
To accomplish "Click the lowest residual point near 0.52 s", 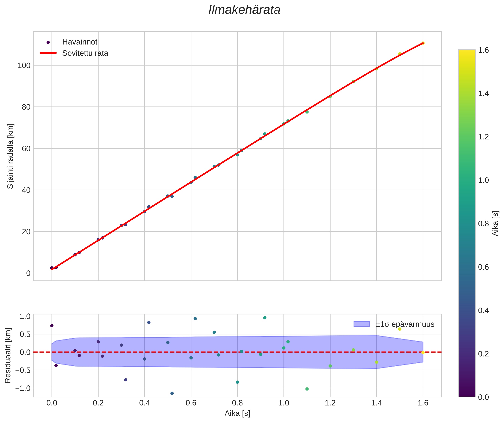I will tap(172, 393).
